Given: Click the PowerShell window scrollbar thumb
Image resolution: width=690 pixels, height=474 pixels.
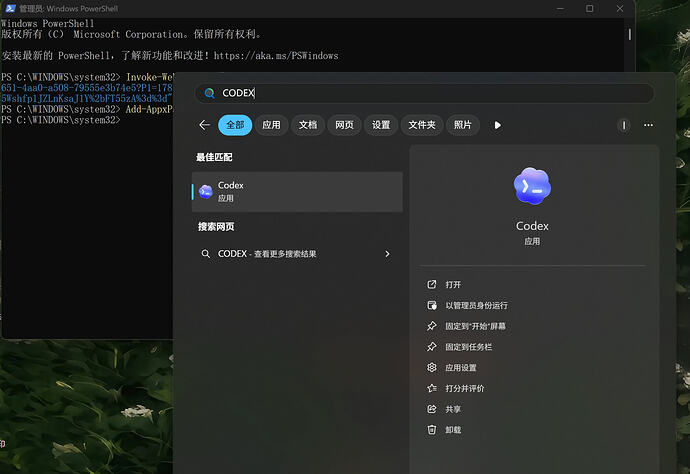Looking at the screenshot, I should click(x=630, y=34).
